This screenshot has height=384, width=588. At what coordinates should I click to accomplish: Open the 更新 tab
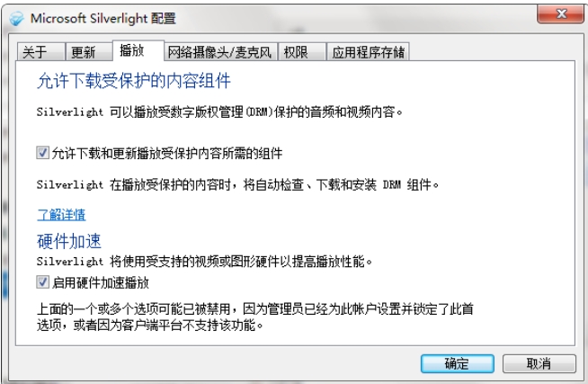[x=88, y=52]
